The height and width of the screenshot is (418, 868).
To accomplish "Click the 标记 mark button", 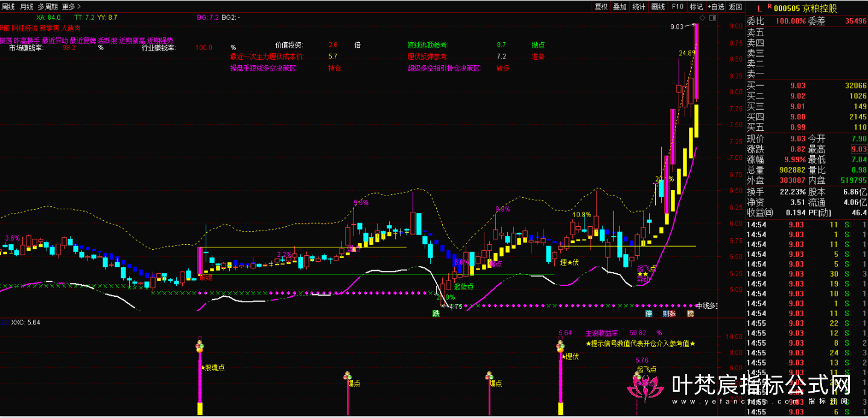I will click(x=696, y=7).
